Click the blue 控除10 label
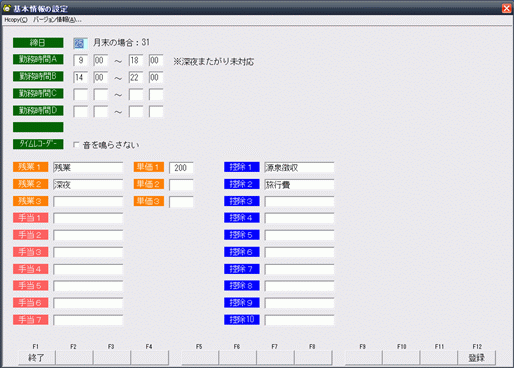This screenshot has width=514, height=368. coord(242,320)
